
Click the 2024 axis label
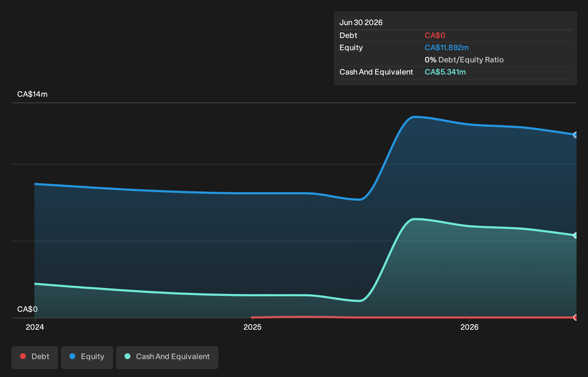pyautogui.click(x=35, y=327)
